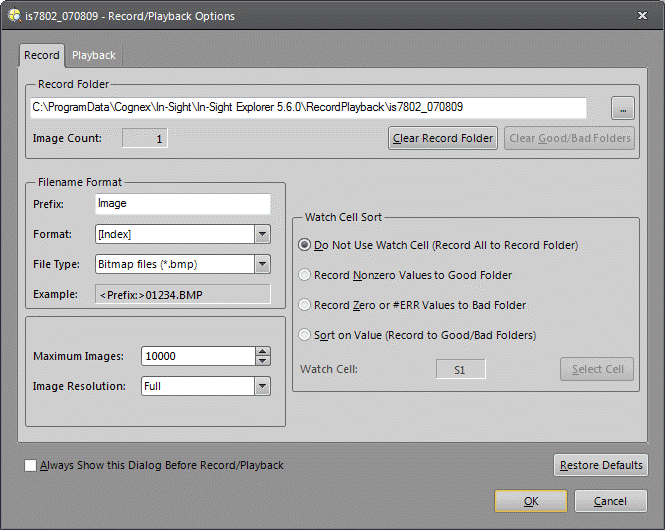Viewport: 665px width, 530px height.
Task: Click the In-Sight app icon in title bar
Action: pyautogui.click(x=12, y=16)
